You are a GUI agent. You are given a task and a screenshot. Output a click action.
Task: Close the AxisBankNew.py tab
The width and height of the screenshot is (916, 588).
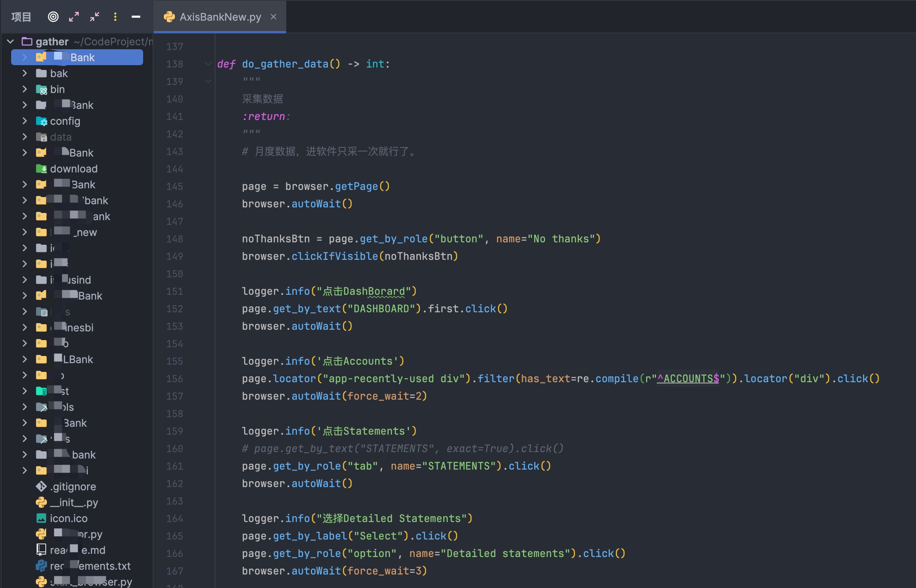pos(274,17)
